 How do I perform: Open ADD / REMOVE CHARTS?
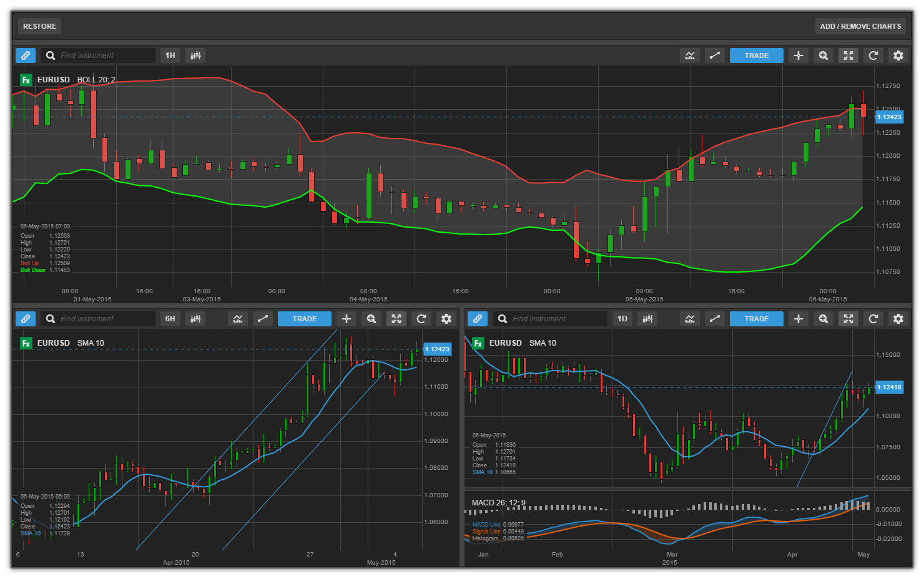click(x=860, y=26)
